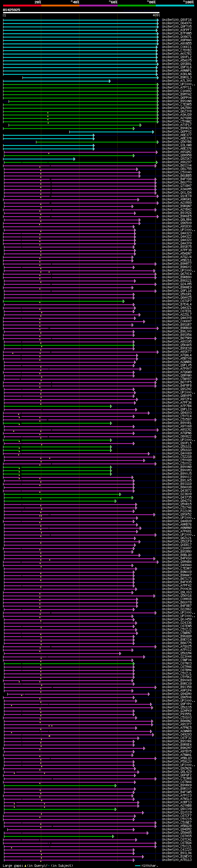Click the white query bar ending at 409
Viewport: 197px width, 868px height.
pos(81,13)
